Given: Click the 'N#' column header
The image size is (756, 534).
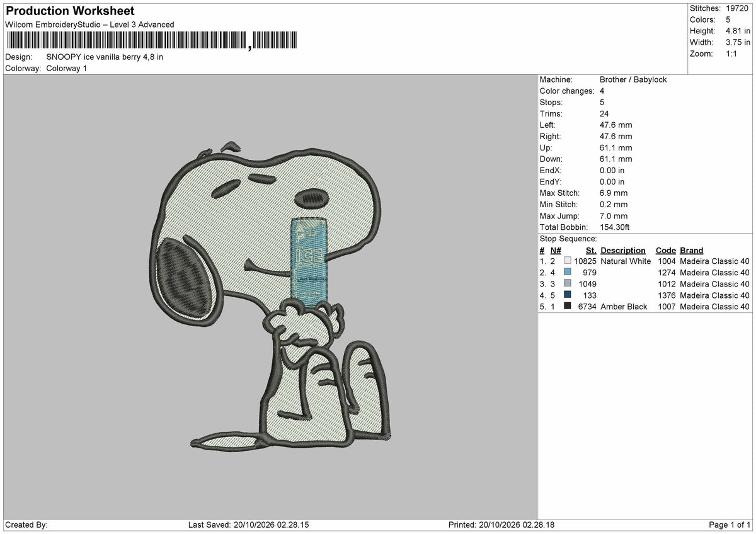Looking at the screenshot, I should 555,250.
